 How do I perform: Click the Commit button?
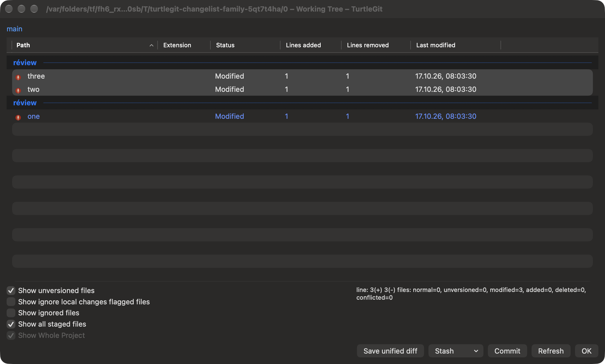(x=507, y=351)
